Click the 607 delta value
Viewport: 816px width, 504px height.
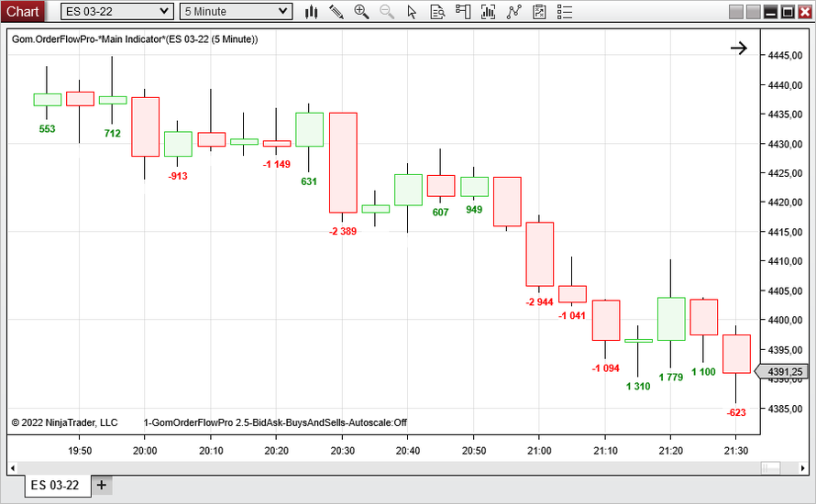440,213
